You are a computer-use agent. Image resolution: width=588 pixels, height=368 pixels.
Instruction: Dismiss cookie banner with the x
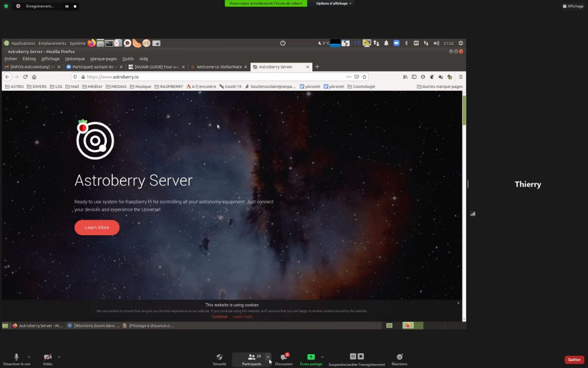pyautogui.click(x=458, y=303)
